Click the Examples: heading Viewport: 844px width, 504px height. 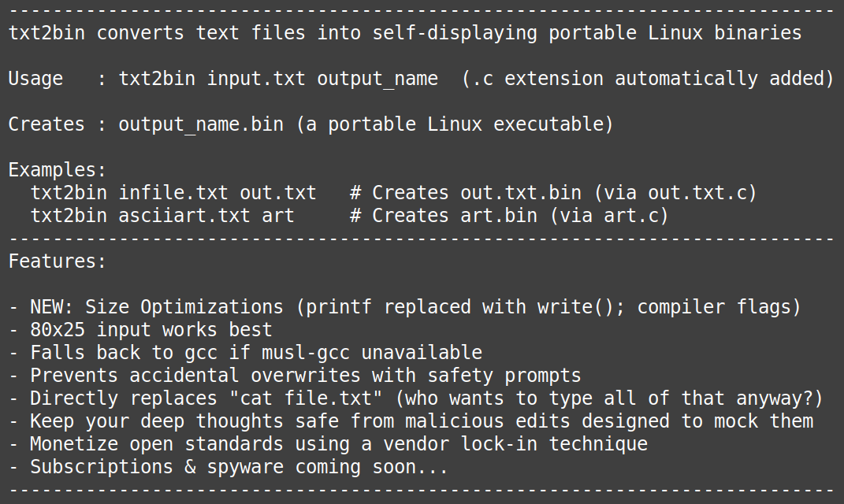(x=57, y=170)
